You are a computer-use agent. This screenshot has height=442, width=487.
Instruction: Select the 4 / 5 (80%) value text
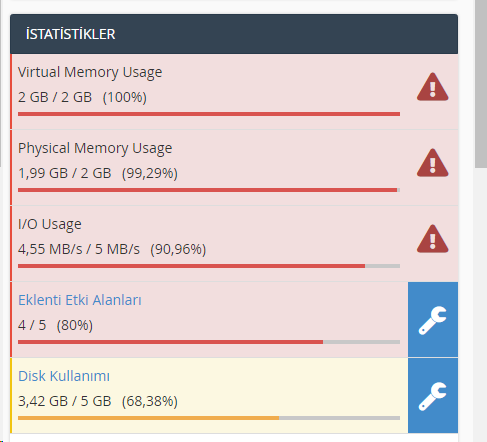point(55,325)
